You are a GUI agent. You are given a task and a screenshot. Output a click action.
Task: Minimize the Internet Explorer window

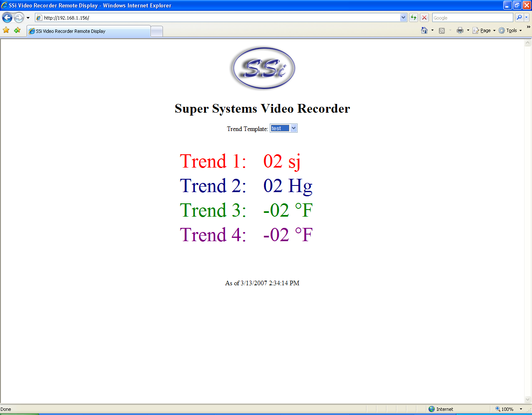[507, 5]
